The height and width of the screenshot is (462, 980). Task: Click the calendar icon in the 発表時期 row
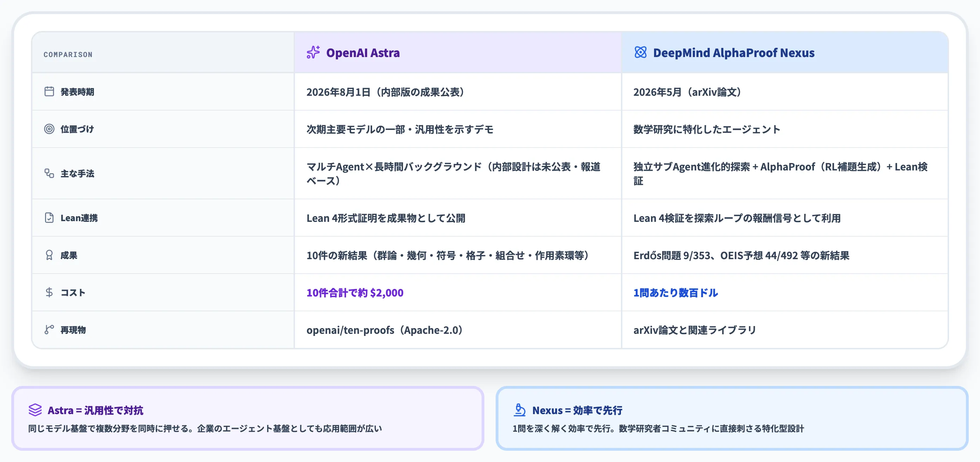49,91
